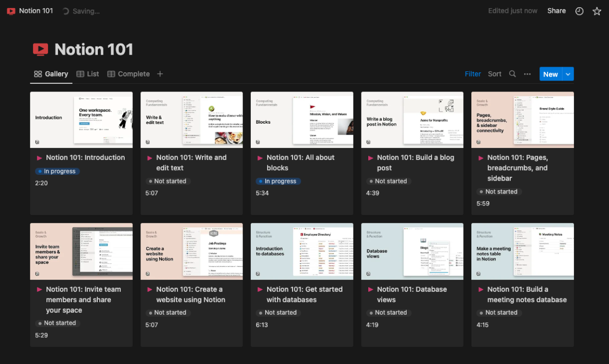Click play icon beside Pages, breadcrumbs, and sidebar
609x364 pixels.
coord(480,158)
